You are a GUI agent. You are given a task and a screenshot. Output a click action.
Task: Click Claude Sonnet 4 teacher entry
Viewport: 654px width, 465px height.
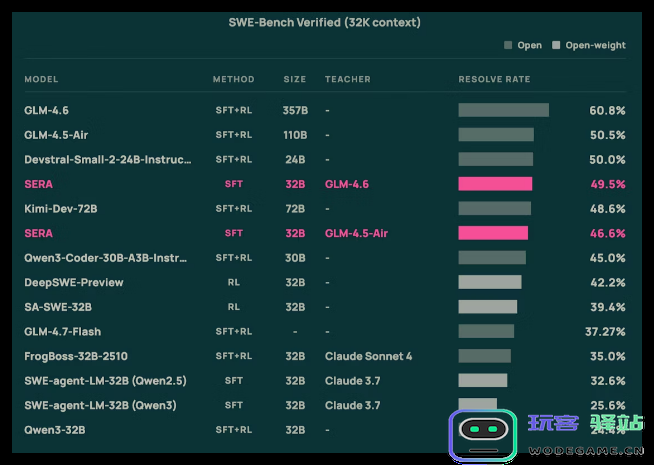[x=368, y=356]
